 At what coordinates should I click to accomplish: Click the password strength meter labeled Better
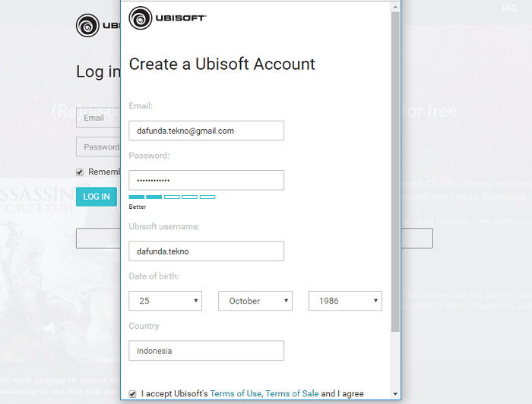point(172,197)
